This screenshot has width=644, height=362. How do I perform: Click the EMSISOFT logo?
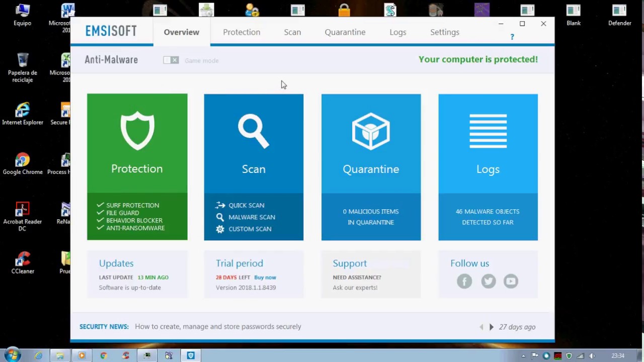click(111, 31)
